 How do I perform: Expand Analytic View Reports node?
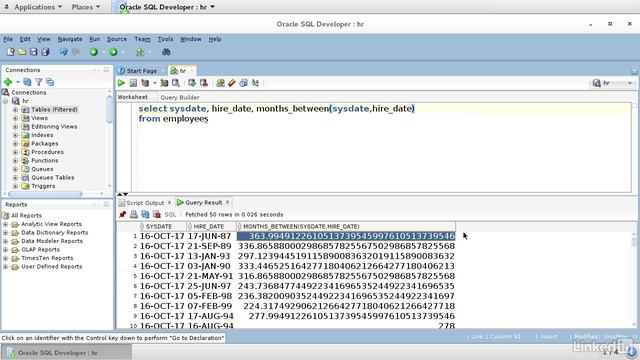[6, 224]
